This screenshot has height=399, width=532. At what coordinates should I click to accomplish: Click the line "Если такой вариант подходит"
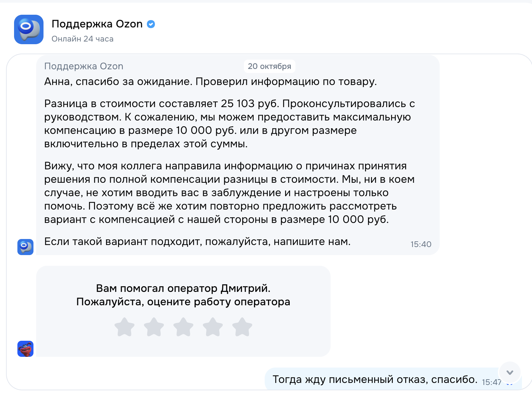point(197,241)
